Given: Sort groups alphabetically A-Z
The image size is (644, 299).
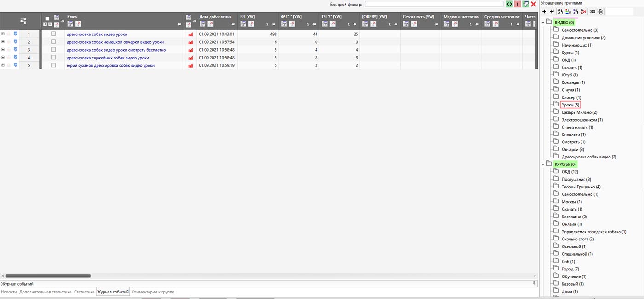Looking at the screenshot, I should [560, 12].
